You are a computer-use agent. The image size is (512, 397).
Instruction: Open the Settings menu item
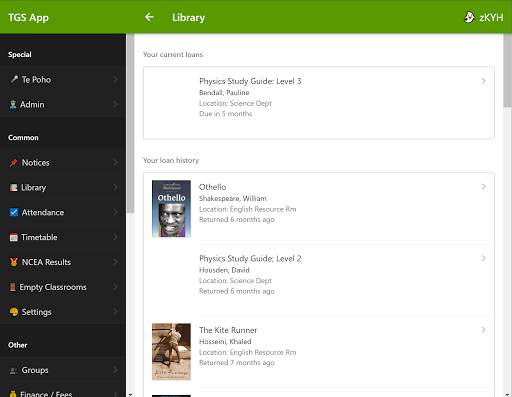click(x=63, y=312)
